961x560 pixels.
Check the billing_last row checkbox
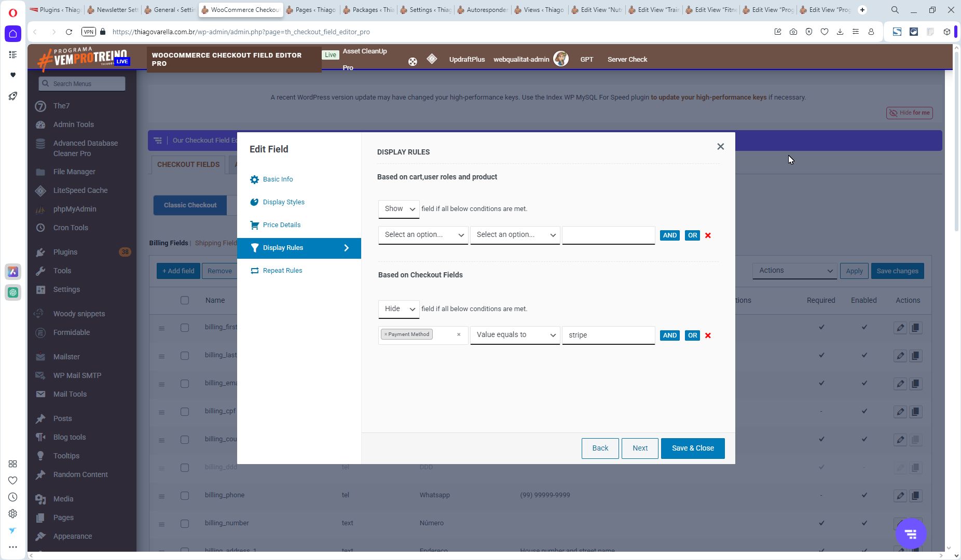pos(185,356)
